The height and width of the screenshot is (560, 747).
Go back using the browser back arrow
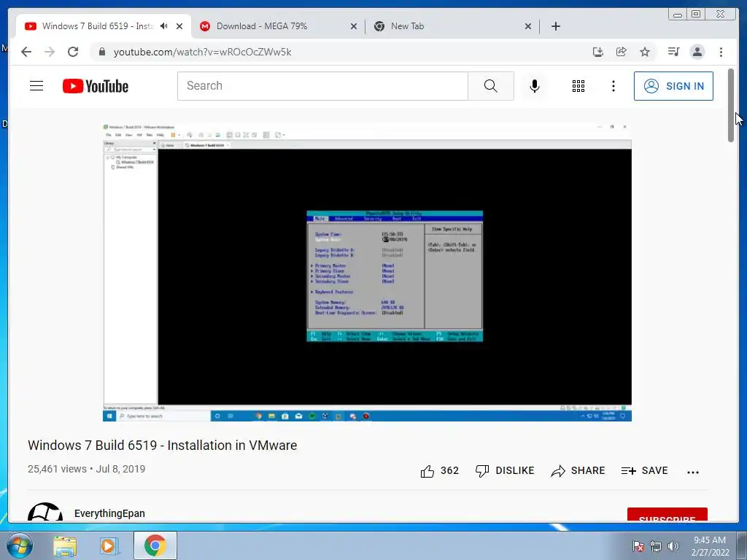click(26, 52)
